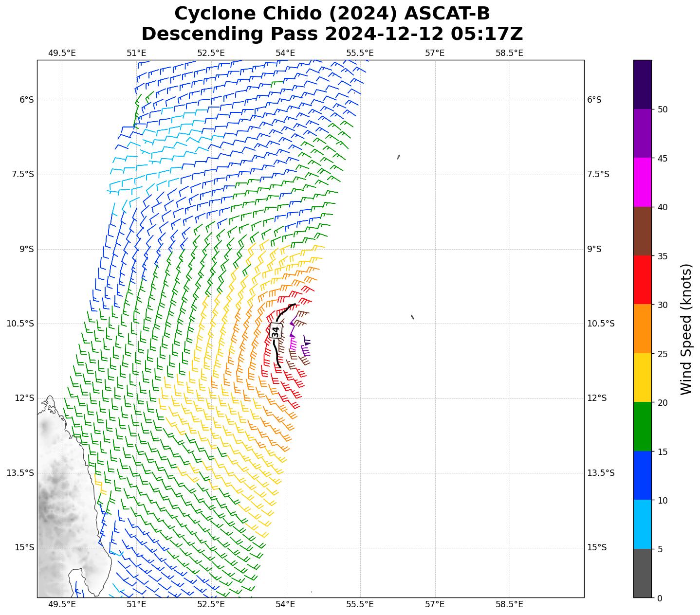Click the 34 knot contour label
Image resolution: width=700 pixels, height=615 pixels.
[276, 331]
